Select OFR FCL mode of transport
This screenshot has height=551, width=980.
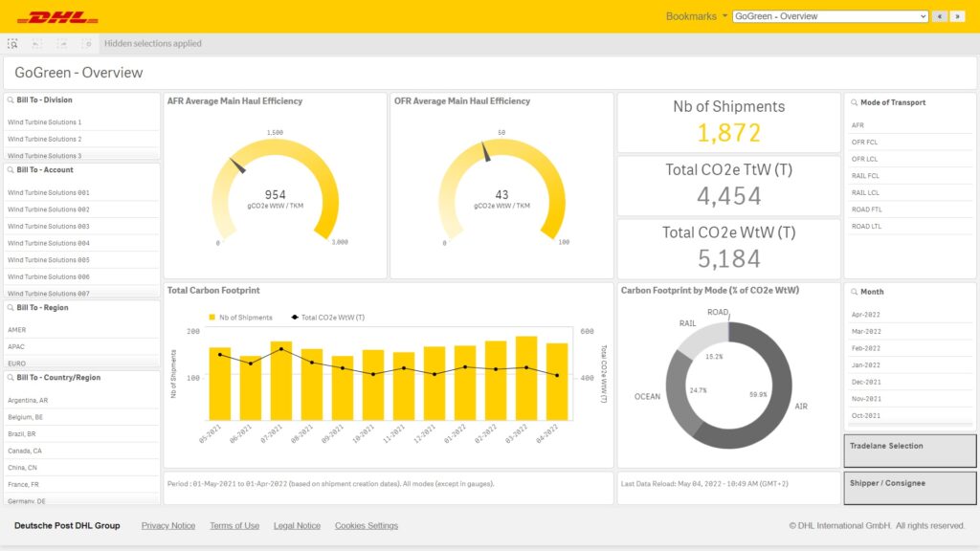click(x=910, y=143)
